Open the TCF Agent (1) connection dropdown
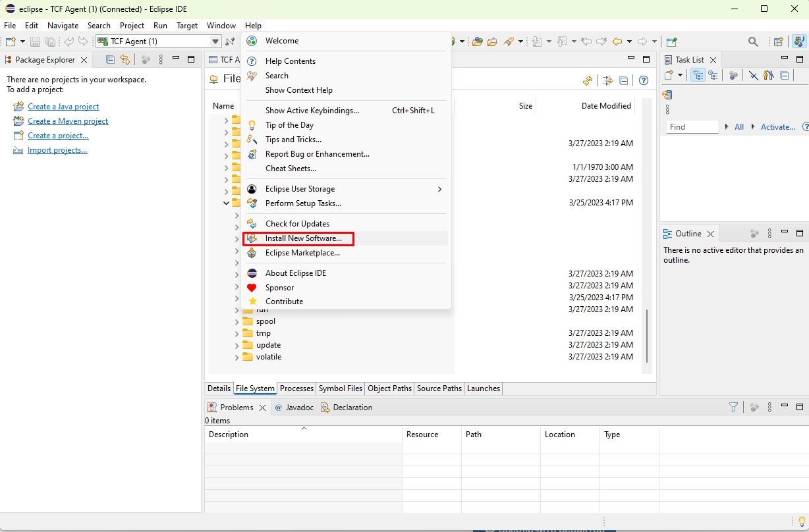The height and width of the screenshot is (532, 809). point(215,41)
